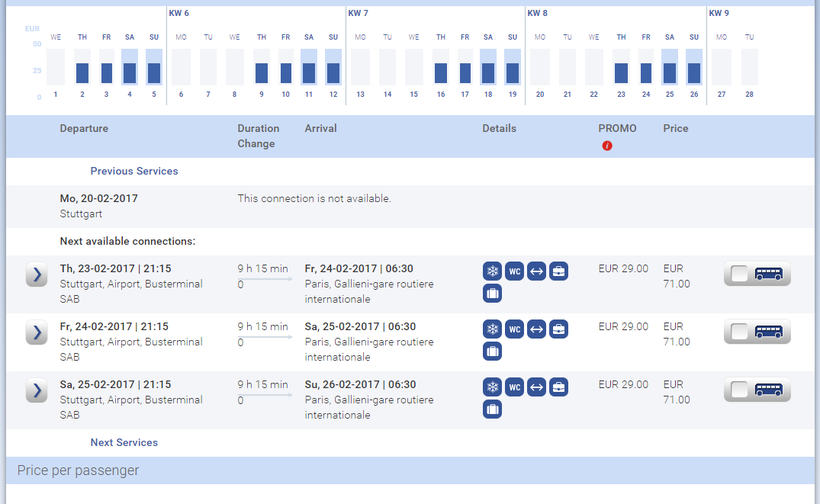820x504 pixels.
Task: Click the air conditioning icon for the 23-02-2017 trip
Action: 492,272
